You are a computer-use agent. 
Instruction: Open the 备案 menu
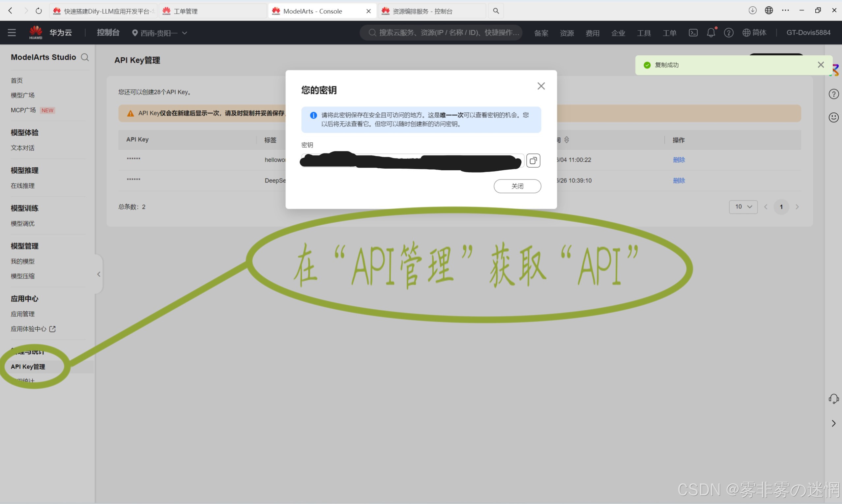[x=541, y=33]
